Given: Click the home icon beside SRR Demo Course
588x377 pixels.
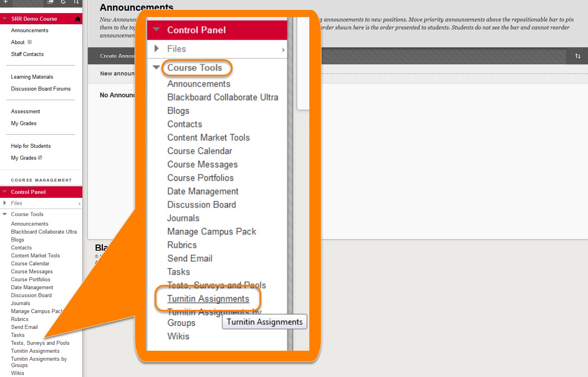Looking at the screenshot, I should point(78,19).
